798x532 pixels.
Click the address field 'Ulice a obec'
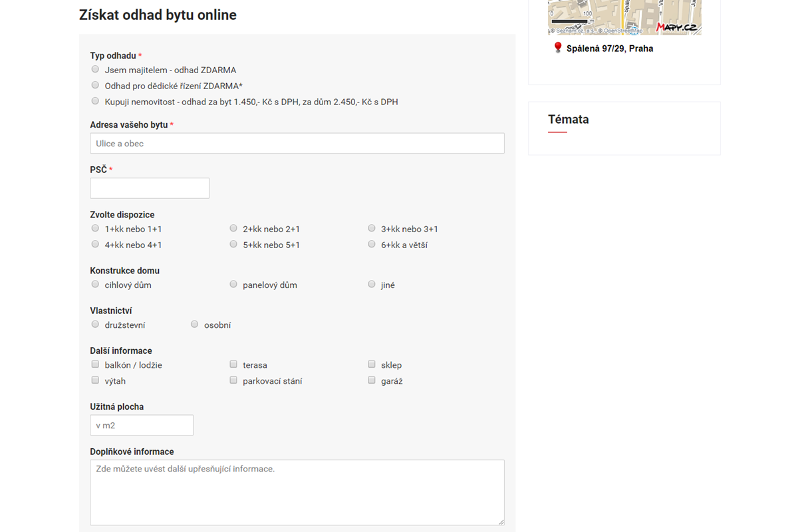(x=297, y=144)
